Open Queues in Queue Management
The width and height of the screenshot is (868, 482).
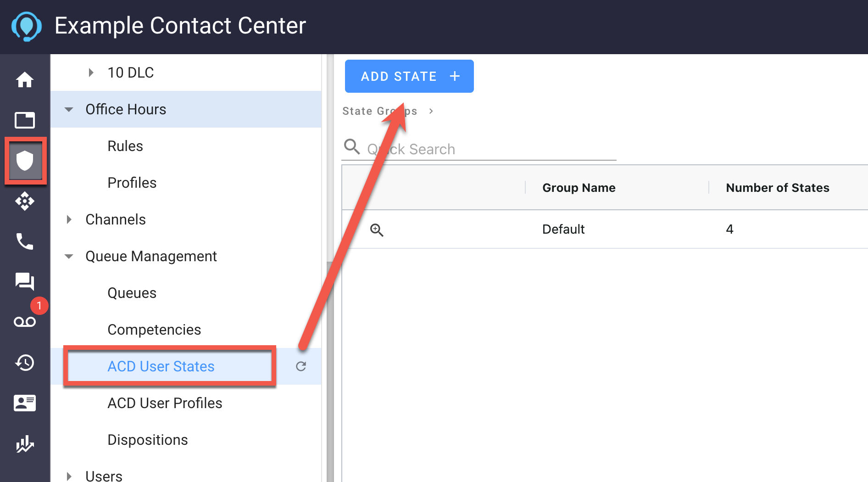point(132,293)
